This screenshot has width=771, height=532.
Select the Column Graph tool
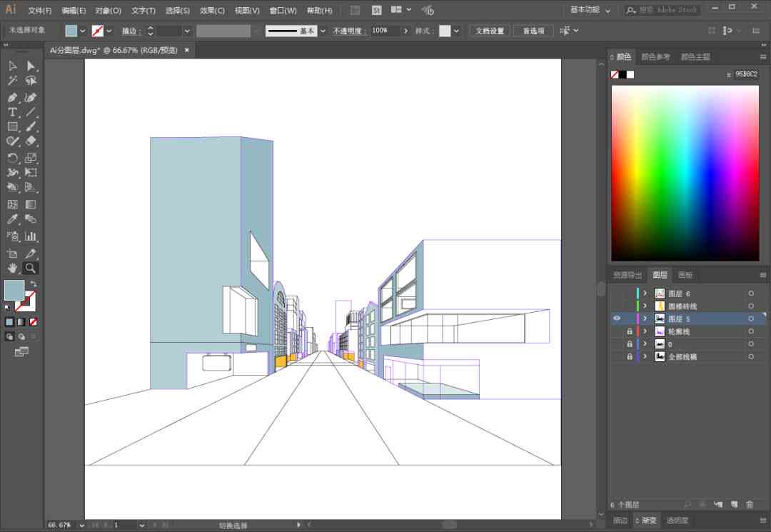tap(31, 236)
